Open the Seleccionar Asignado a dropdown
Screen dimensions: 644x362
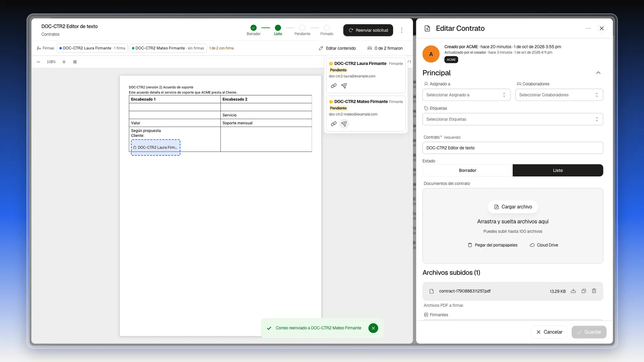coord(466,95)
